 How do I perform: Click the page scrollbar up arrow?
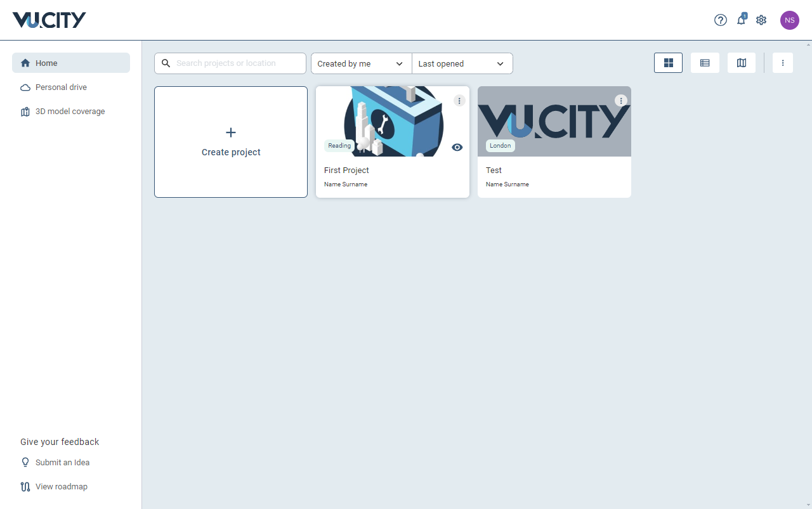pyautogui.click(x=808, y=44)
